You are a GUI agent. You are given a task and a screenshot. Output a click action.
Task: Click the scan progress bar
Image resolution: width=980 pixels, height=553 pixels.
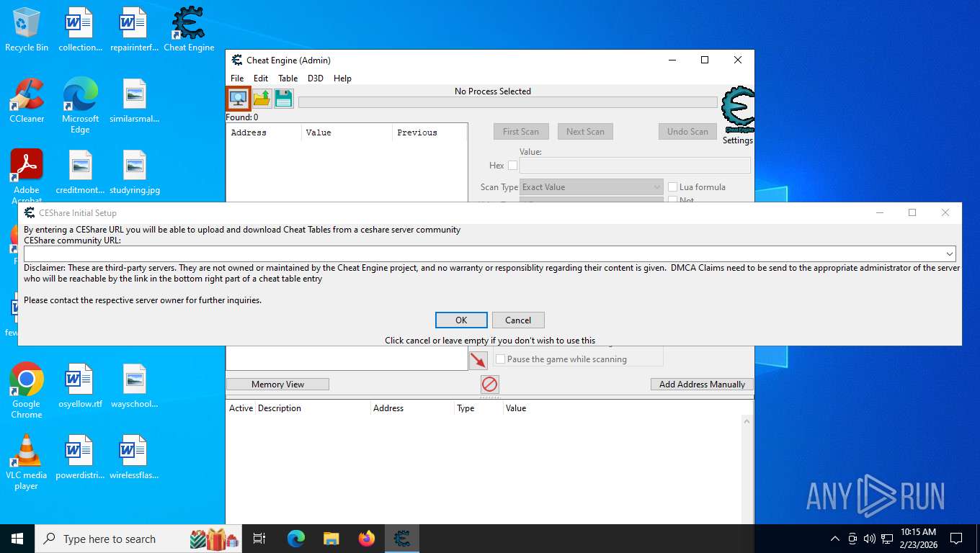point(508,102)
